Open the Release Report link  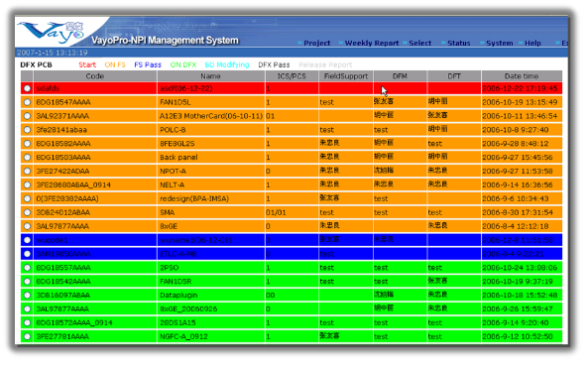click(x=325, y=64)
